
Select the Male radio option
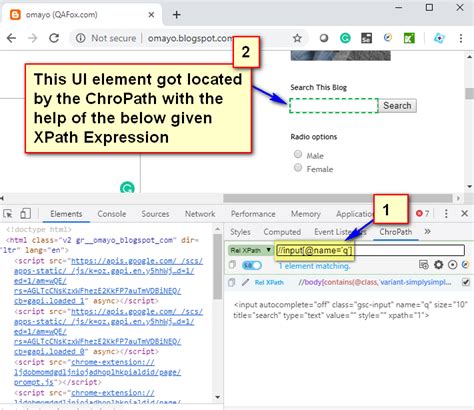(298, 154)
